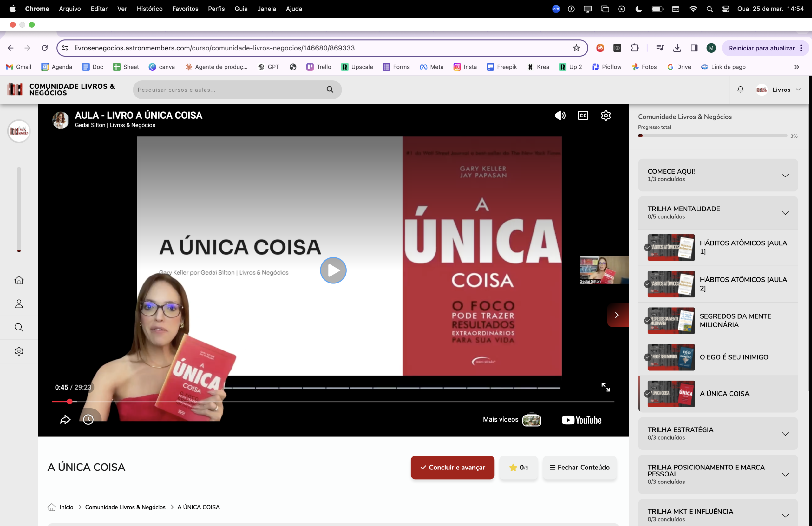
Task: Show hidden bookmarks with the double chevron
Action: (796, 67)
